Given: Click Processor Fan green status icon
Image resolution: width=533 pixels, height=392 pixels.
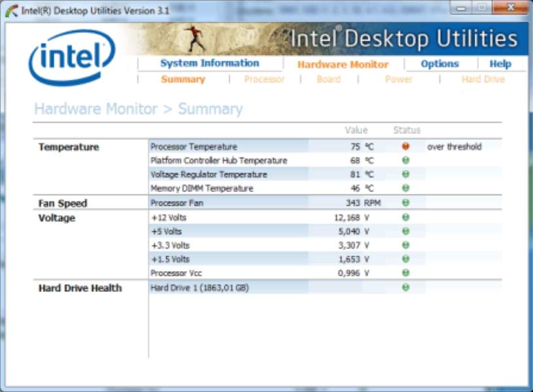Looking at the screenshot, I should [x=405, y=203].
